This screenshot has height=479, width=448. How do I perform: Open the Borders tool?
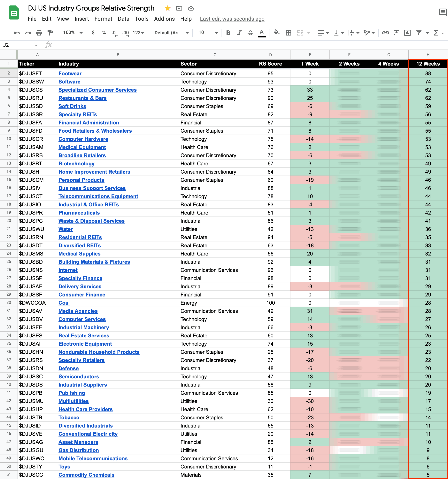tap(288, 33)
